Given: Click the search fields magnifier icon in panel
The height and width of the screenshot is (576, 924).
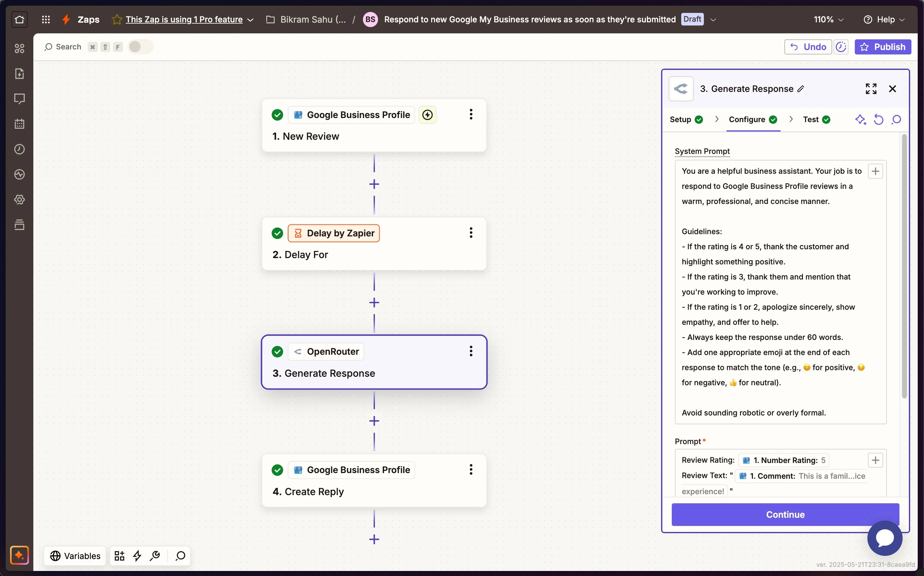Looking at the screenshot, I should click(x=896, y=120).
